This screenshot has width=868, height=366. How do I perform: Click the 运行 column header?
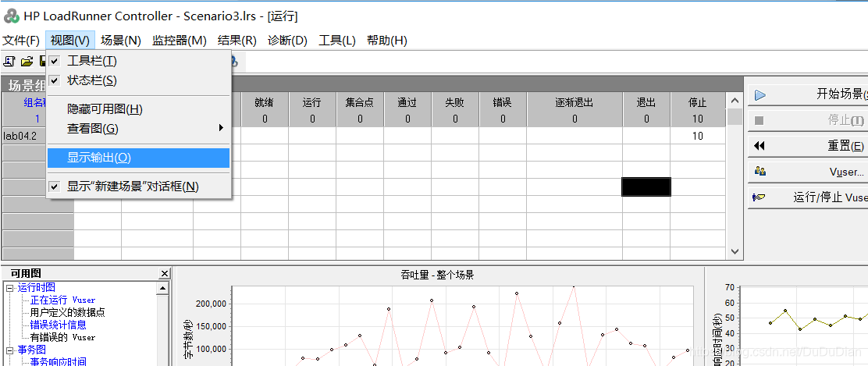point(312,102)
